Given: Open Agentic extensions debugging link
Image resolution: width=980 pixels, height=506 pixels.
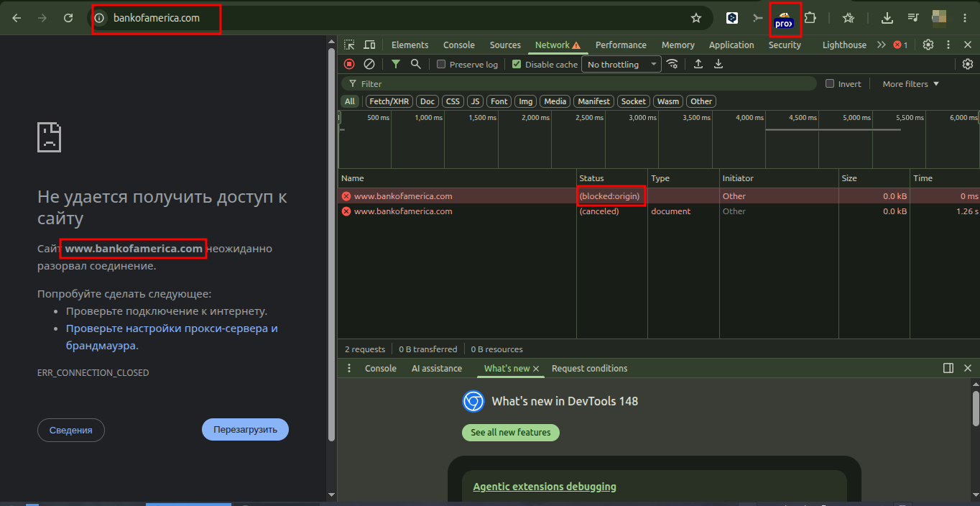Looking at the screenshot, I should 545,487.
